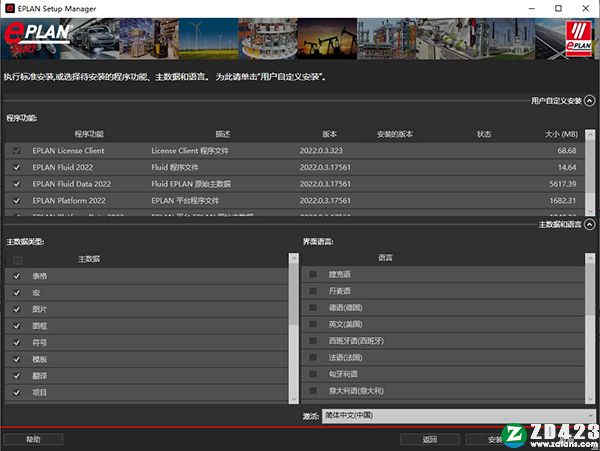The height and width of the screenshot is (451, 600).
Task: Enable the 德语(德国) language checkbox
Action: [x=313, y=308]
